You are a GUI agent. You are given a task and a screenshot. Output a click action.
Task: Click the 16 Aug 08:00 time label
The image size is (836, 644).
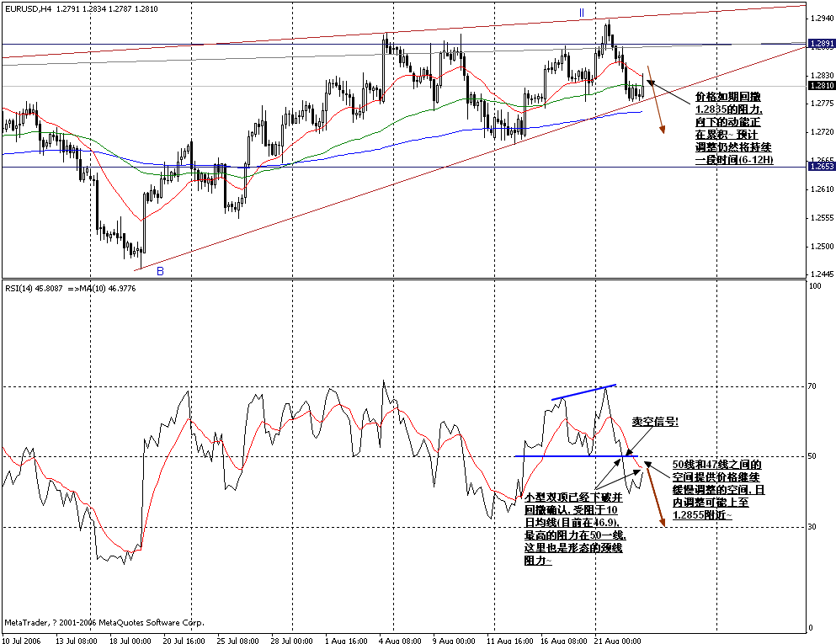(563, 641)
